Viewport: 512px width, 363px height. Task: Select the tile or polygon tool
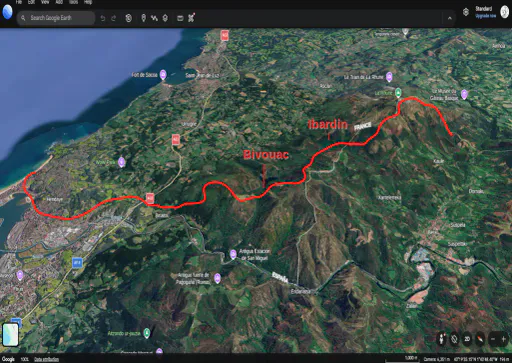coord(165,18)
